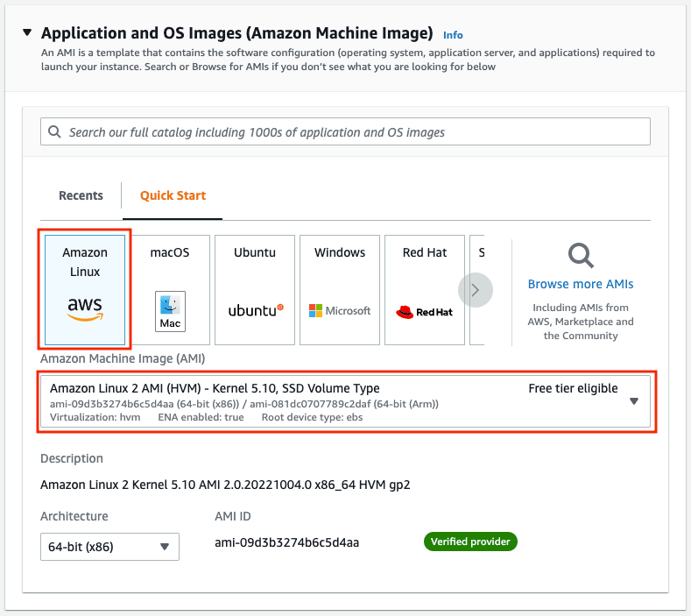Choose the macOS Mac Finder icon

(170, 310)
